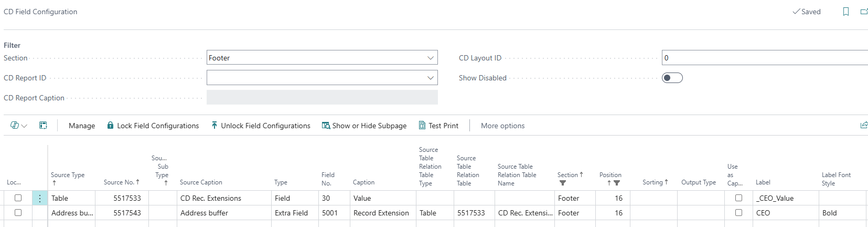Open More options menu
This screenshot has width=868, height=227.
pyautogui.click(x=502, y=126)
